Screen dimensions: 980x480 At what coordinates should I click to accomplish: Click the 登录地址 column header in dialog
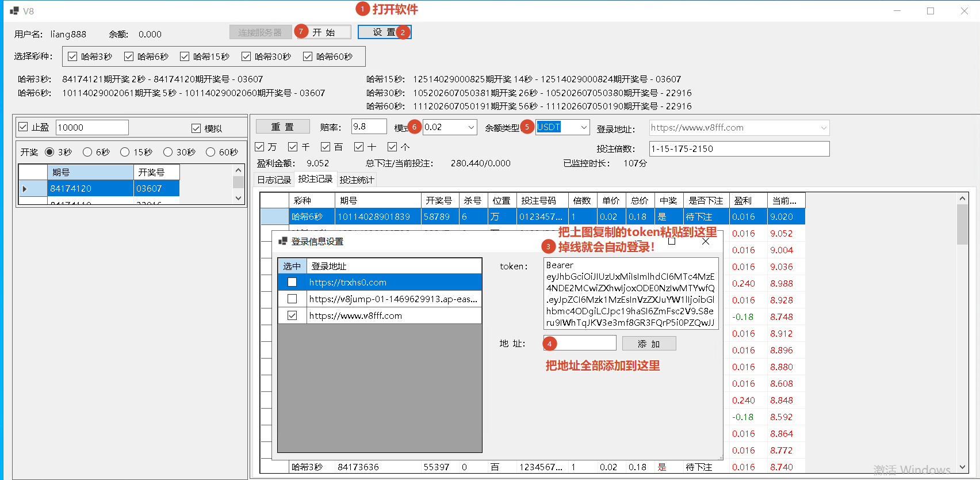[x=394, y=266]
